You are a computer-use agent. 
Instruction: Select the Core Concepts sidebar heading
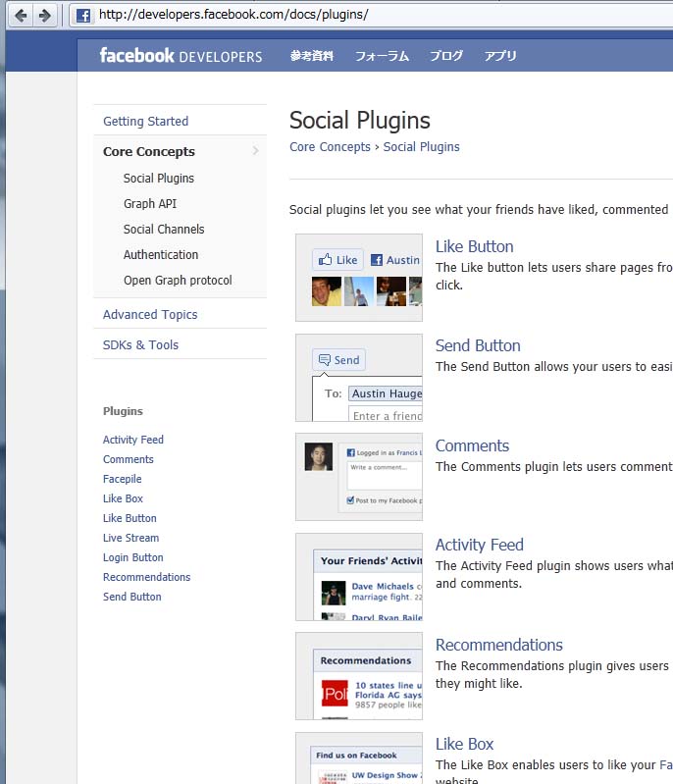coord(148,151)
